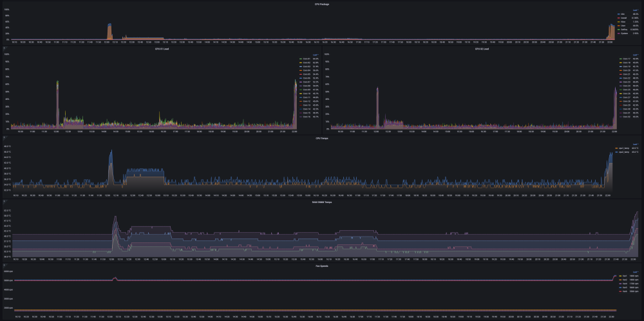Change the Core 17 color swatch
This screenshot has width=644, height=321.
(621, 59)
